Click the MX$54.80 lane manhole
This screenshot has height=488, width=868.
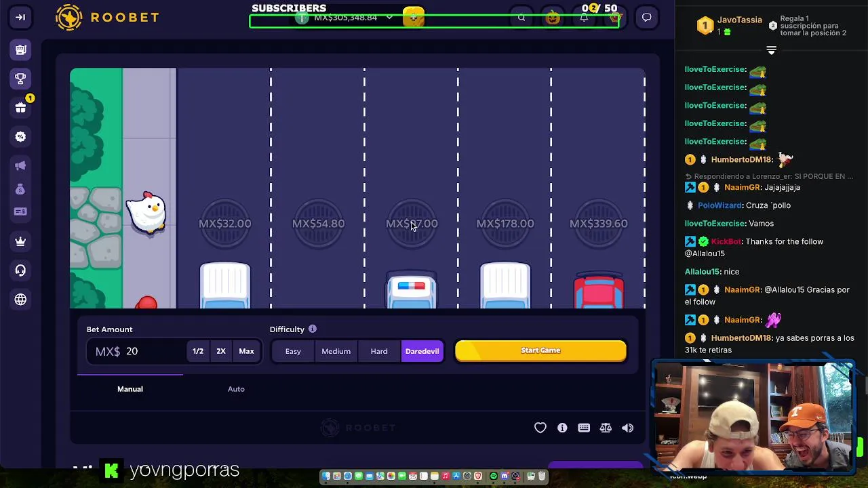tap(318, 223)
